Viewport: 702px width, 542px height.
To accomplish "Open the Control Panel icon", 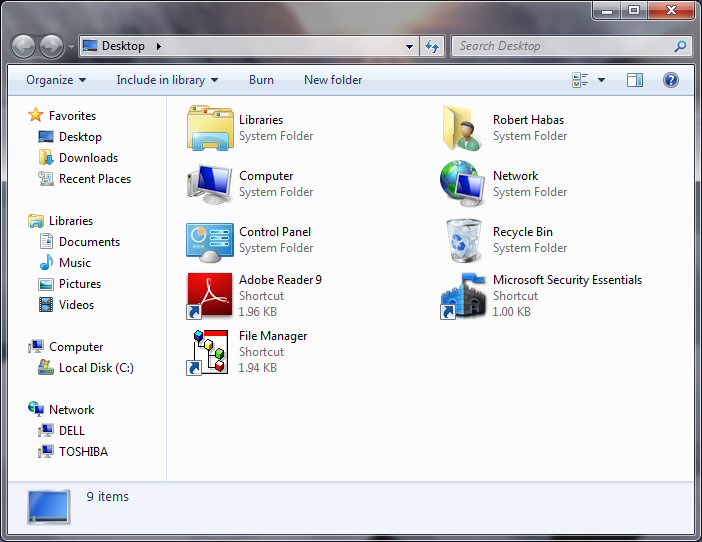I will (210, 240).
